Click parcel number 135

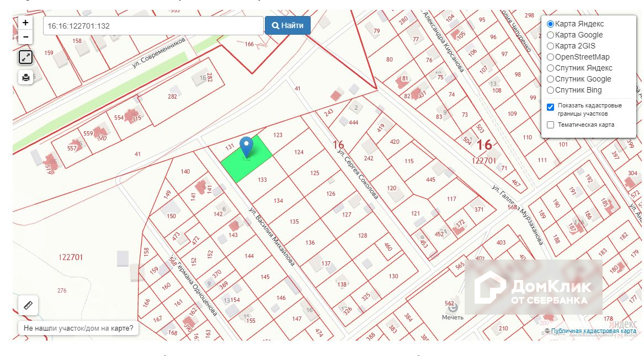(294, 222)
